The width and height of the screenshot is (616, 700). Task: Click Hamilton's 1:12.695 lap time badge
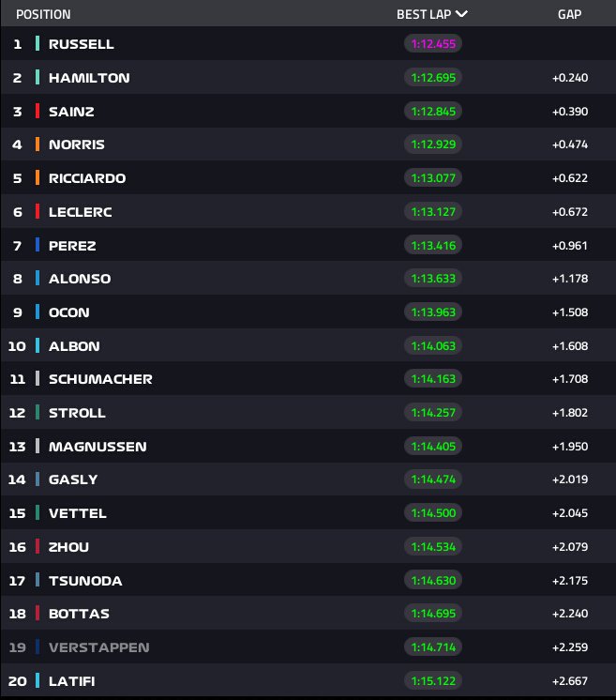[433, 78]
